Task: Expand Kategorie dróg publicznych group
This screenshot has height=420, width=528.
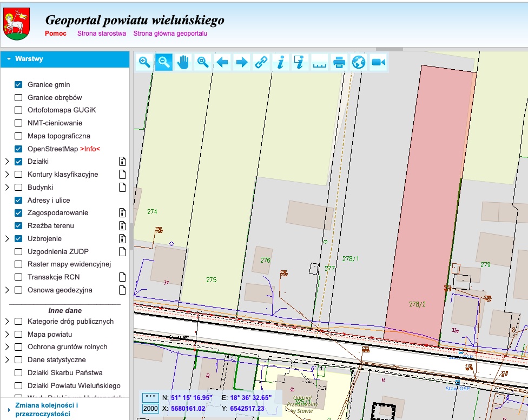Action: [x=7, y=322]
